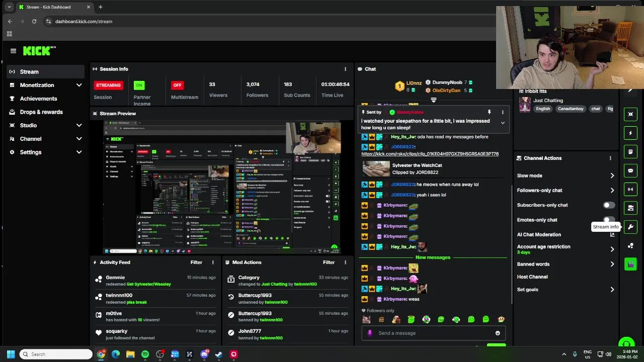Launch Steam from the taskbar
Screen dimensions: 644x362
point(219,354)
